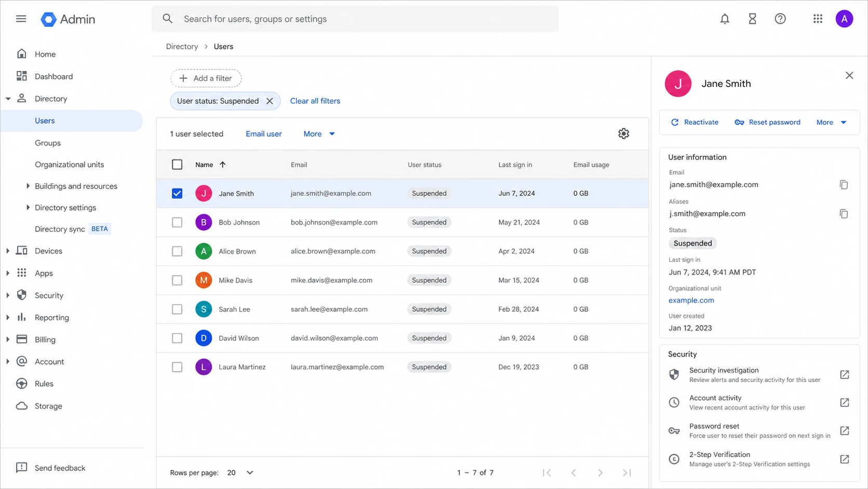Image resolution: width=868 pixels, height=489 pixels.
Task: Check the Laura Martinez row checkbox
Action: point(177,367)
